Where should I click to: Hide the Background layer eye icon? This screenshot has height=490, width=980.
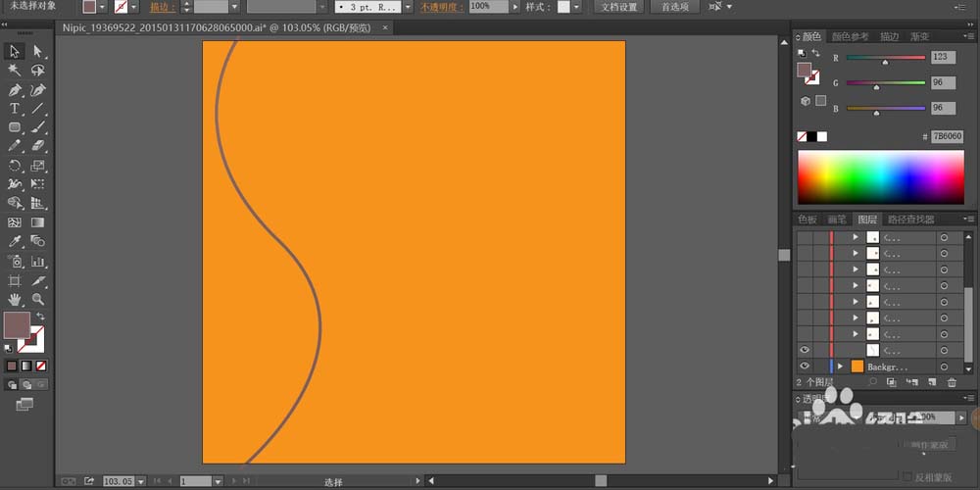coord(805,367)
